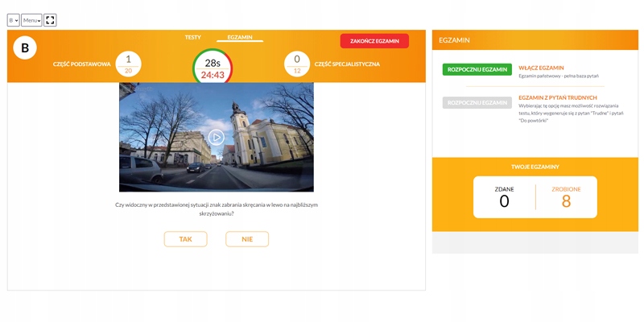
Task: Switch to the TESTY tab
Action: pyautogui.click(x=192, y=37)
